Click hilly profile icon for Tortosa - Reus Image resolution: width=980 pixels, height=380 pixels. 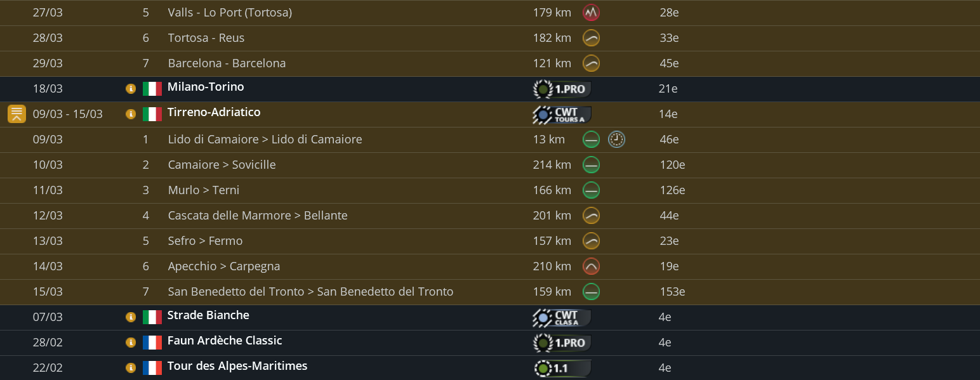pos(591,38)
